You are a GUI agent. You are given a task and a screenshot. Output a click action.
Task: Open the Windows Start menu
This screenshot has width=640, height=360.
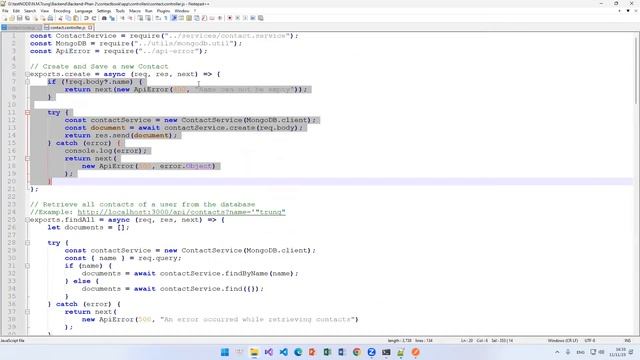click(x=224, y=352)
